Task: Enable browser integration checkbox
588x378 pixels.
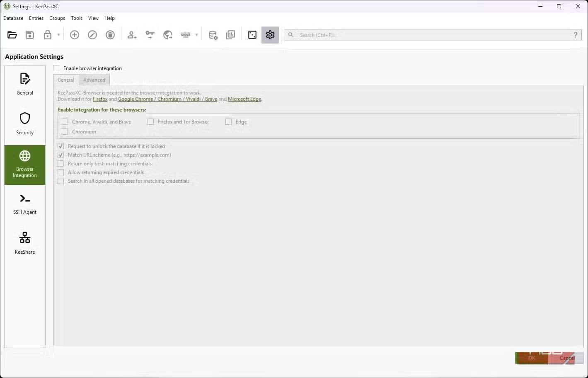Action: click(x=56, y=68)
